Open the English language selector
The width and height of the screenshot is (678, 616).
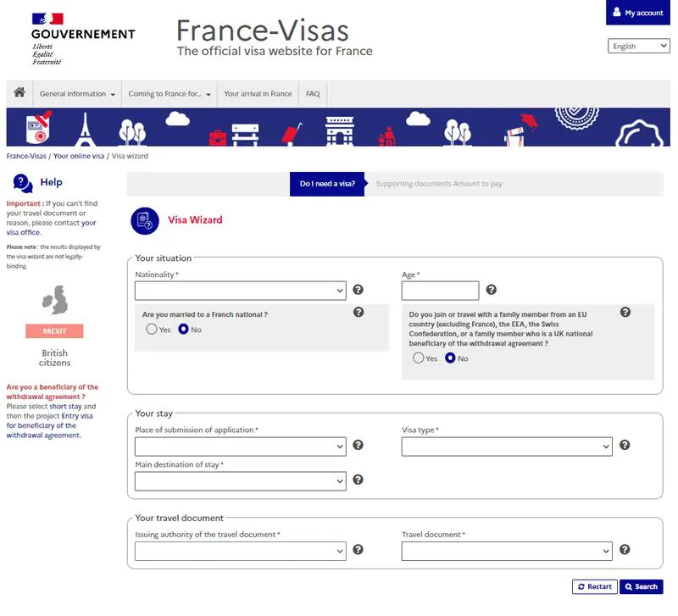click(x=639, y=47)
